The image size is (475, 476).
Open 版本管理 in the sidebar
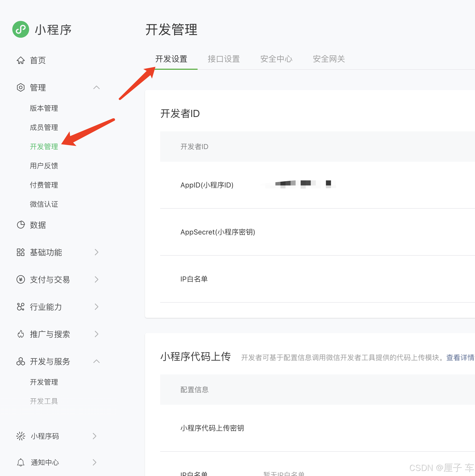click(44, 108)
